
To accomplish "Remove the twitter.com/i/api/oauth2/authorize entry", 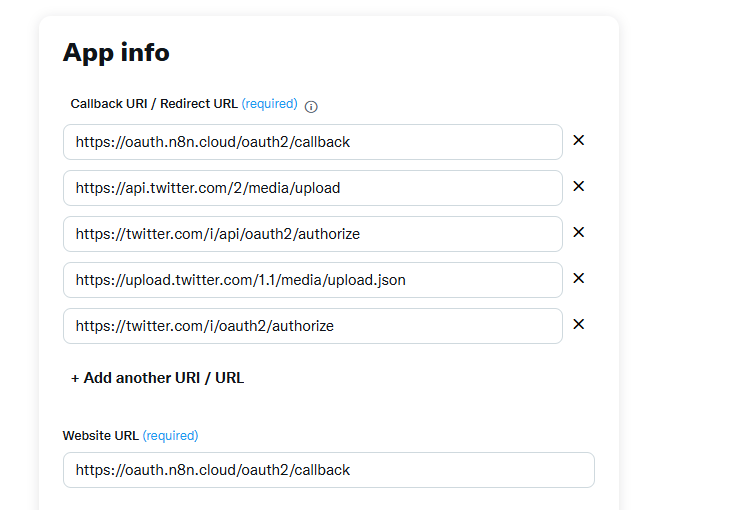I will pos(579,232).
